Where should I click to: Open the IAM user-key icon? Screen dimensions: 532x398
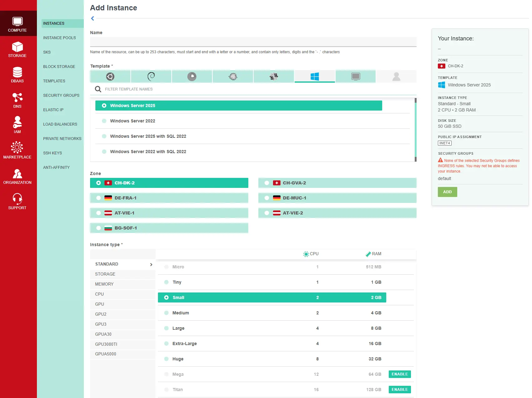click(x=18, y=122)
